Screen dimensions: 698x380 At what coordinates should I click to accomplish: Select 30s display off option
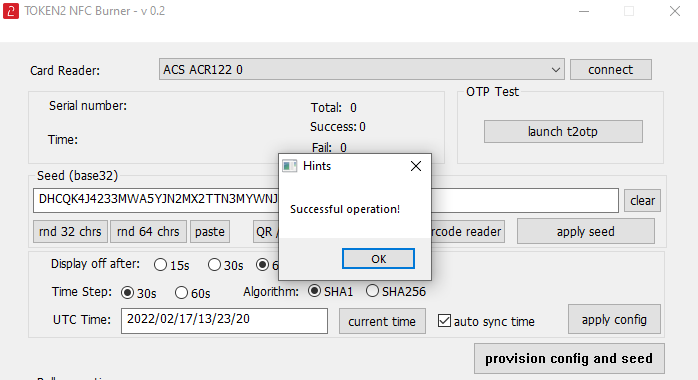[x=215, y=265]
